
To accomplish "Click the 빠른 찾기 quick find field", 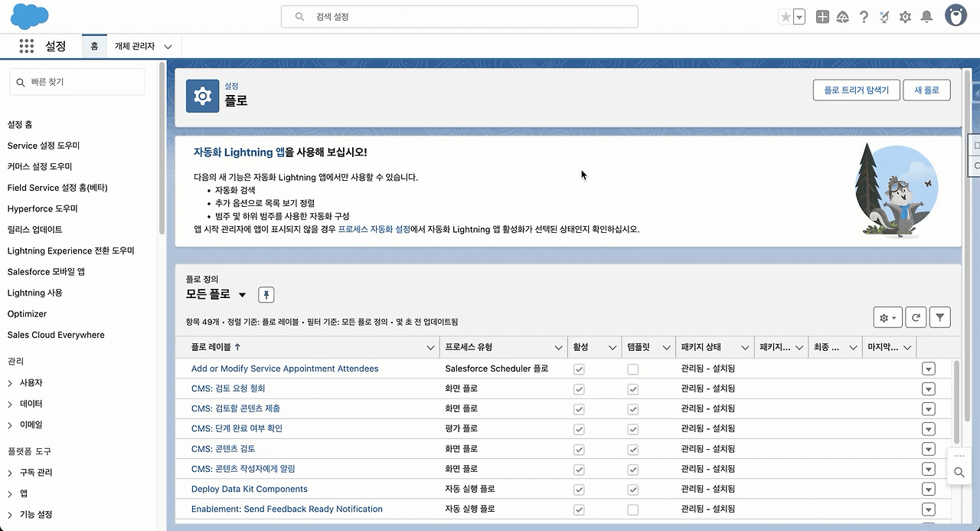I will tap(77, 82).
